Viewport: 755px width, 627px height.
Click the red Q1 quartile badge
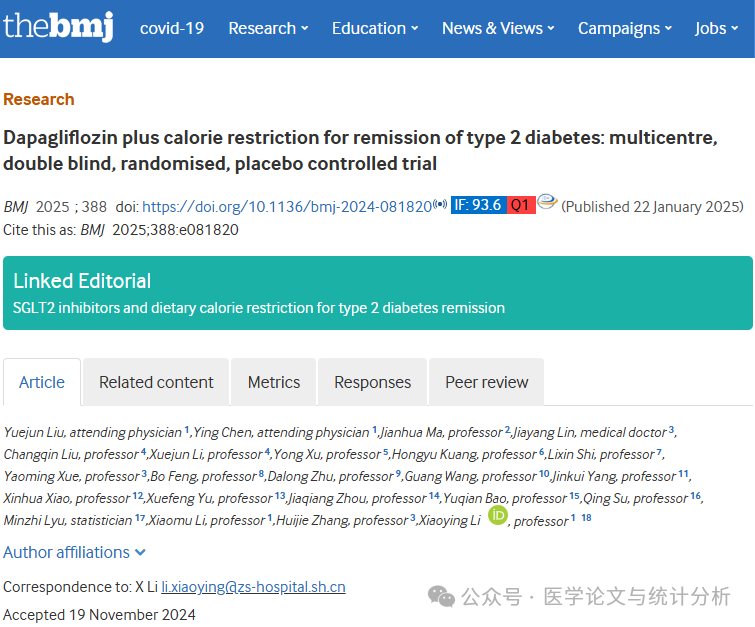point(520,206)
